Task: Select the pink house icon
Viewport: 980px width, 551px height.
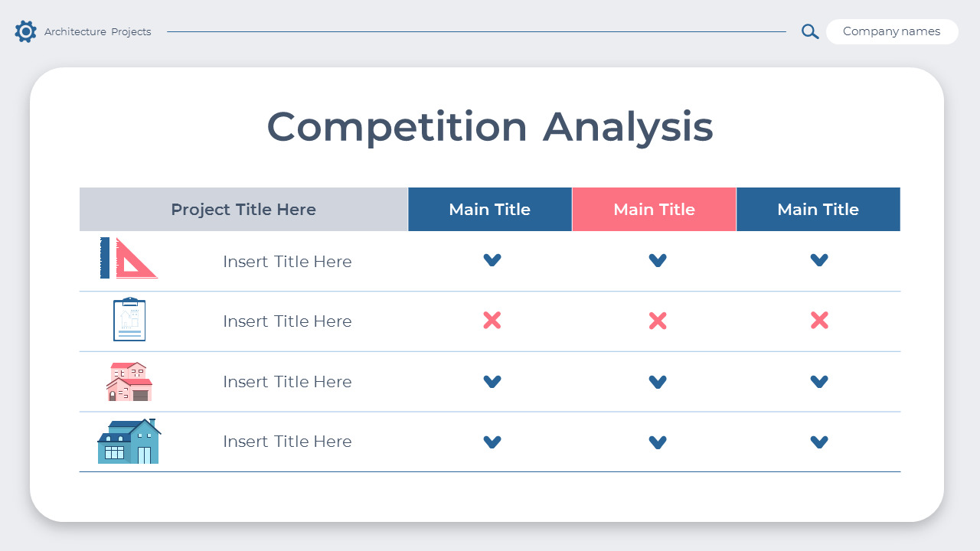Action: click(x=129, y=382)
